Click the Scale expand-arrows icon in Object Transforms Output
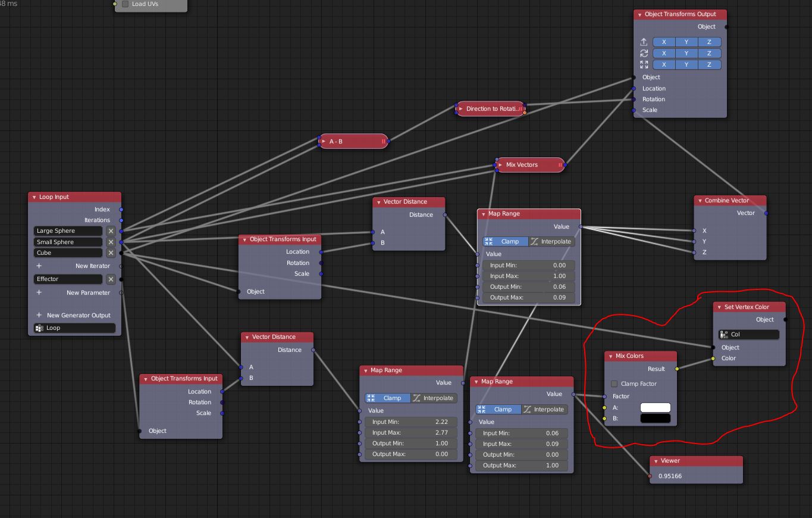The width and height of the screenshot is (812, 518). tap(644, 64)
